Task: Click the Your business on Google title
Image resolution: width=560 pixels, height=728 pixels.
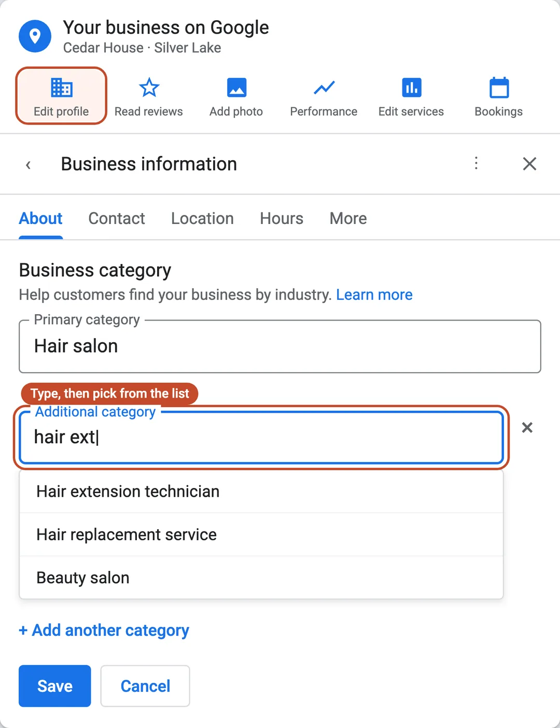Action: pos(166,27)
